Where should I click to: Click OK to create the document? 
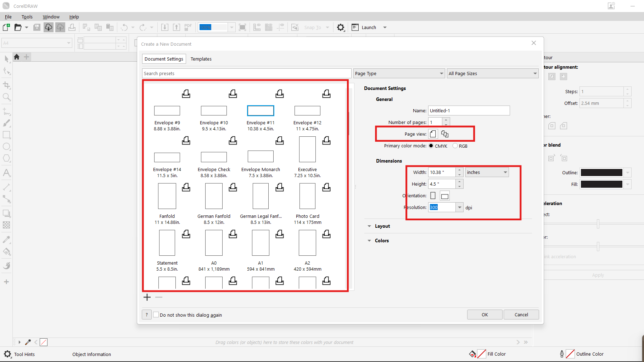tap(485, 315)
